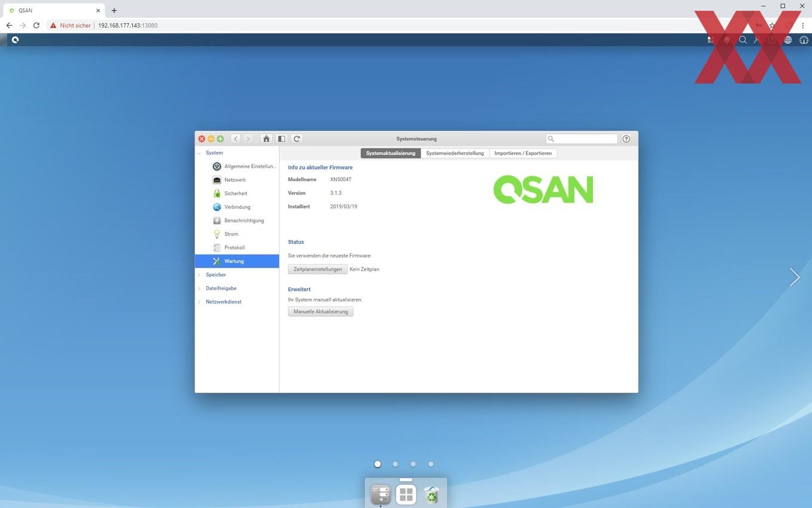Expand the Netzwerkdienst tree section
Viewport: 812px width, 508px height.
(199, 302)
